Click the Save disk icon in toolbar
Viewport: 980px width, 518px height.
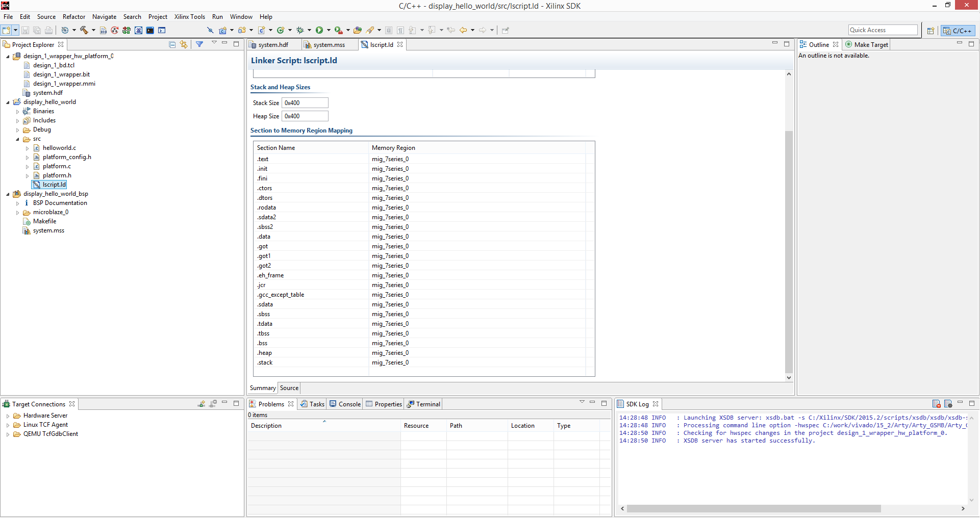25,30
